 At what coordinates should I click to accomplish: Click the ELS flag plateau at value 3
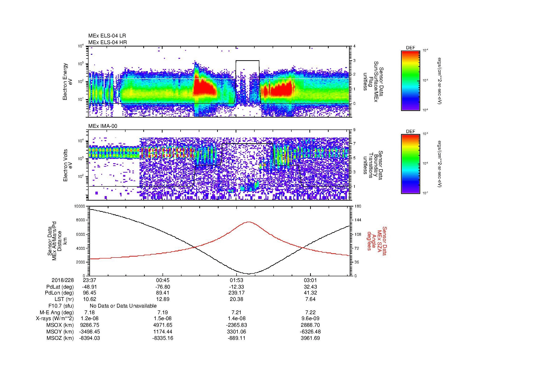click(247, 60)
